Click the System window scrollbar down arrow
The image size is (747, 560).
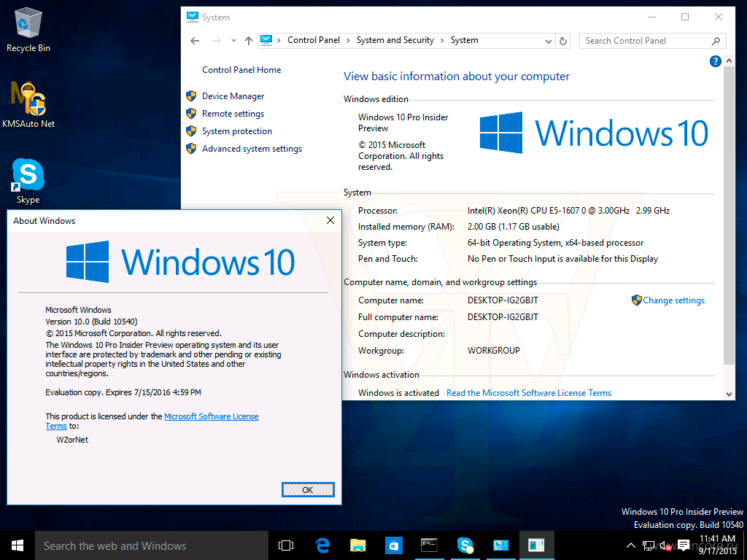(729, 394)
